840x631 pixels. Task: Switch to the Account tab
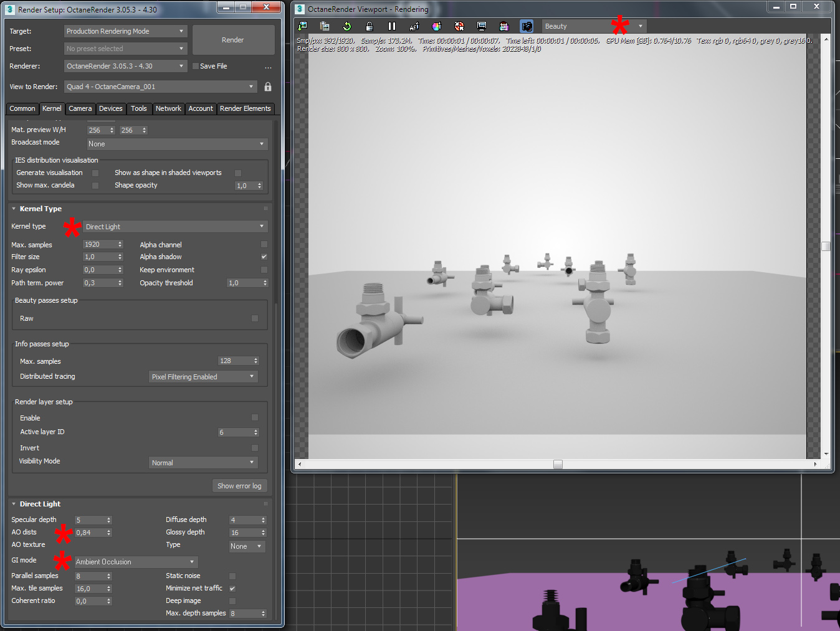[x=201, y=108]
